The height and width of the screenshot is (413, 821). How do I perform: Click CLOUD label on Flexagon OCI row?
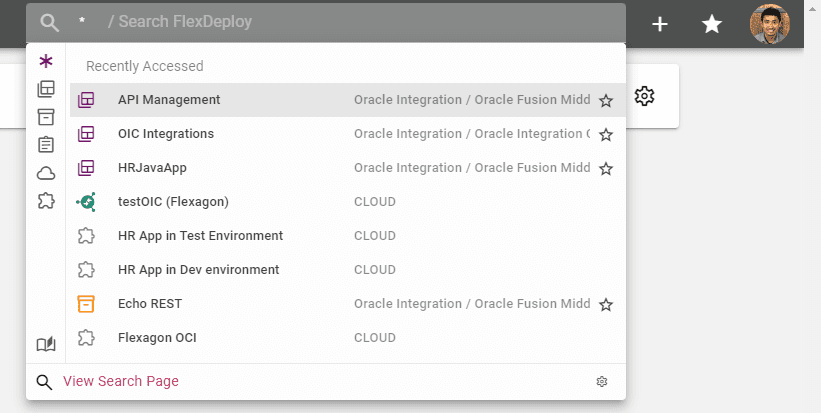click(375, 338)
